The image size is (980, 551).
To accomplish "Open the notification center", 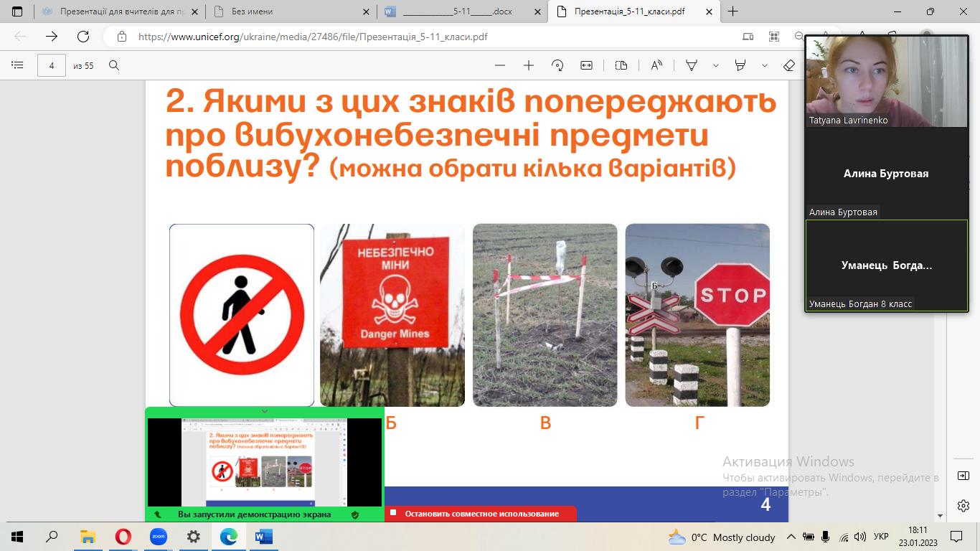I will click(x=956, y=537).
